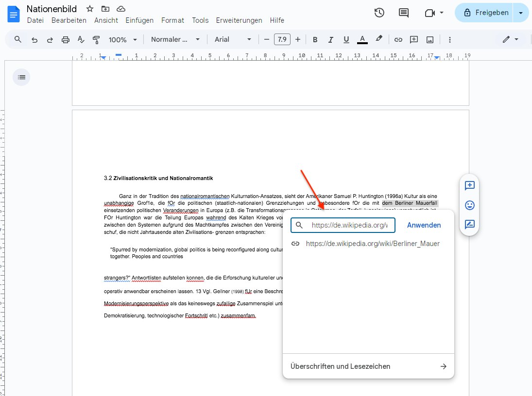Image resolution: width=532 pixels, height=396 pixels.
Task: Expand Freigeben share options arrow
Action: point(521,13)
